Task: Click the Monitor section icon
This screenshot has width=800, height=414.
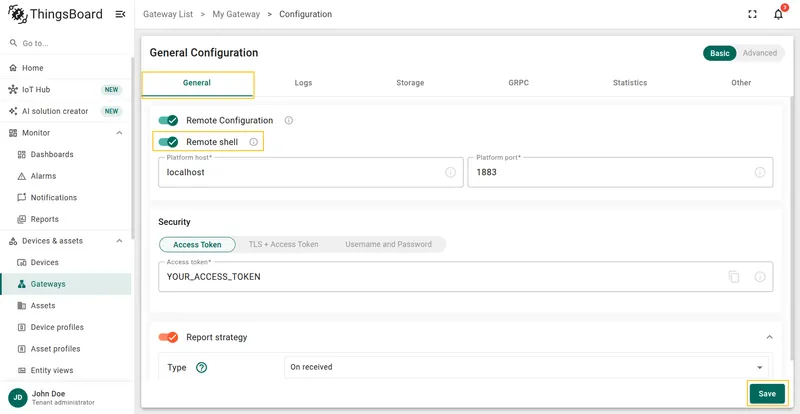Action: pos(13,133)
